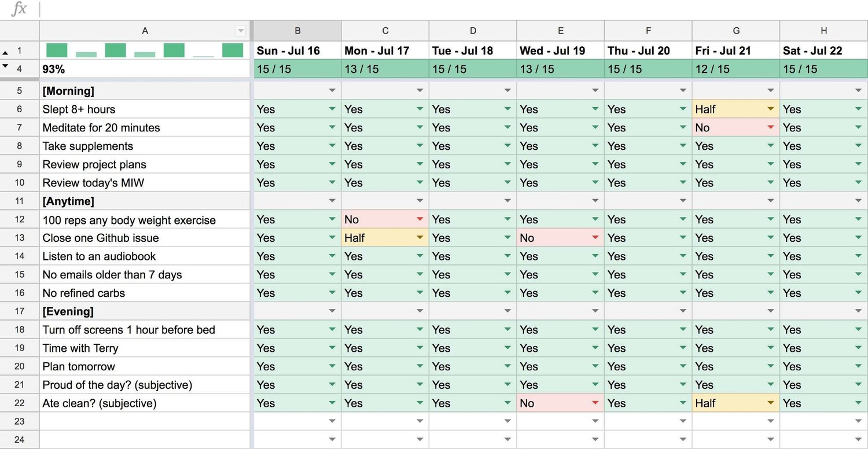Open filter icon in column A header
Screen dimensions: 868x449
[x=241, y=31]
